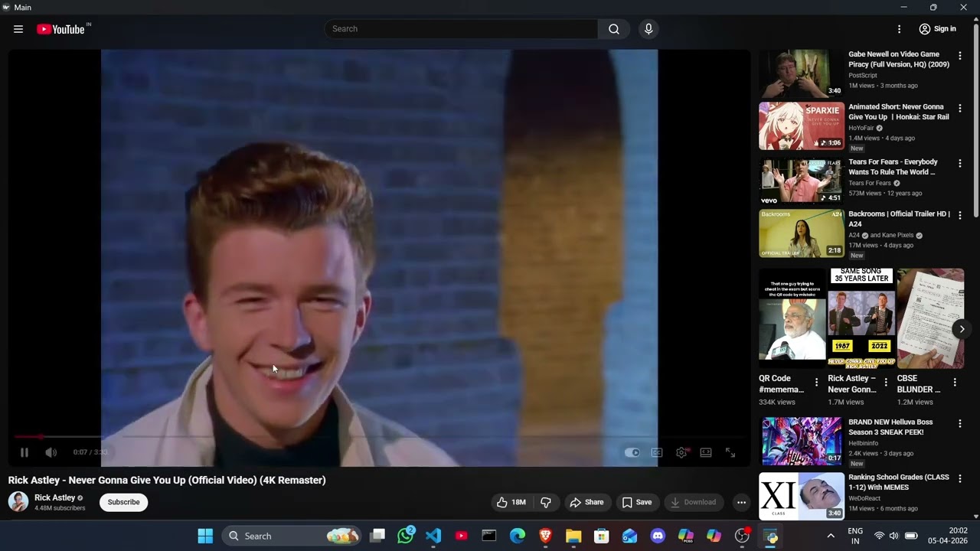Click the Windows taskbar Search box
Viewport: 980px width, 551px height.
point(292,536)
